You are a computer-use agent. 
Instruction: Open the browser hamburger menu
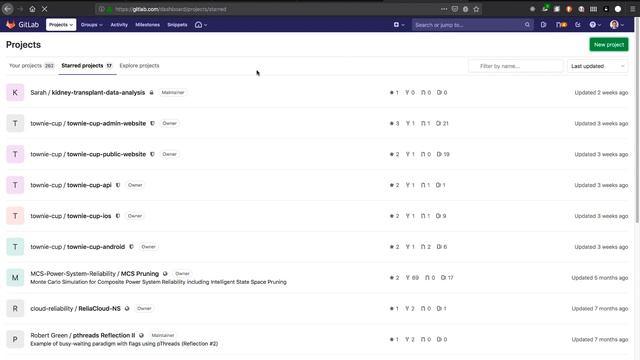[x=632, y=9]
